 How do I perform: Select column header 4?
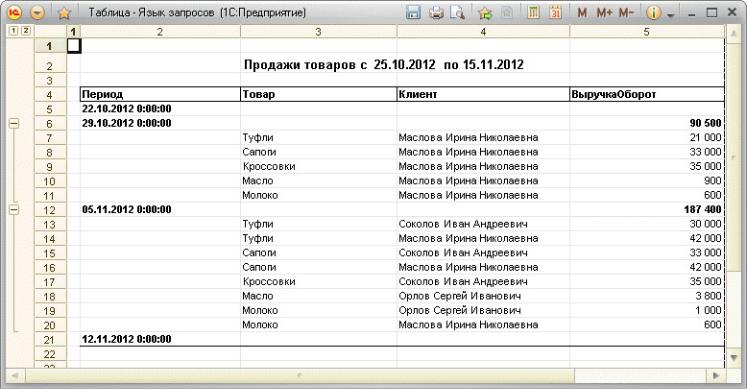[x=483, y=32]
